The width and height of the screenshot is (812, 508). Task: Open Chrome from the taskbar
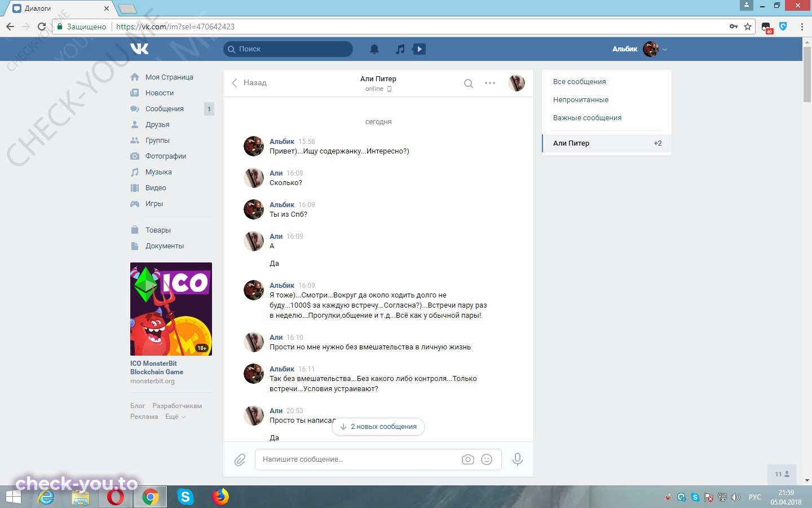(150, 497)
